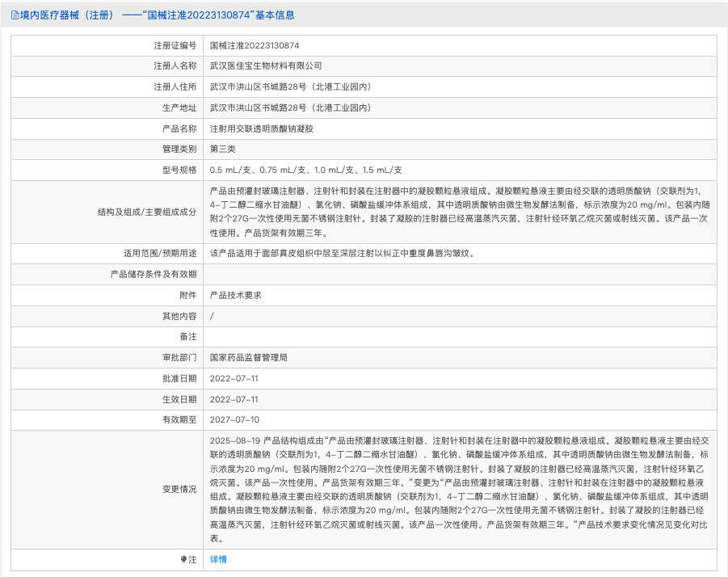728x577 pixels.
Task: Click the 结构及组成/主要组成成分 row label
Action: point(146,212)
